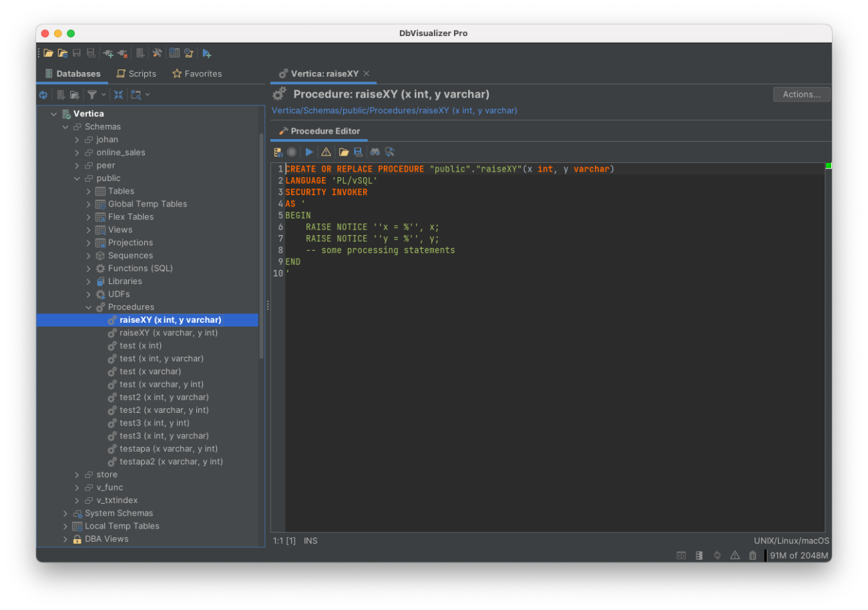Select procedure testapa2 (x varchar, y int)
The width and height of the screenshot is (868, 610).
pos(171,462)
